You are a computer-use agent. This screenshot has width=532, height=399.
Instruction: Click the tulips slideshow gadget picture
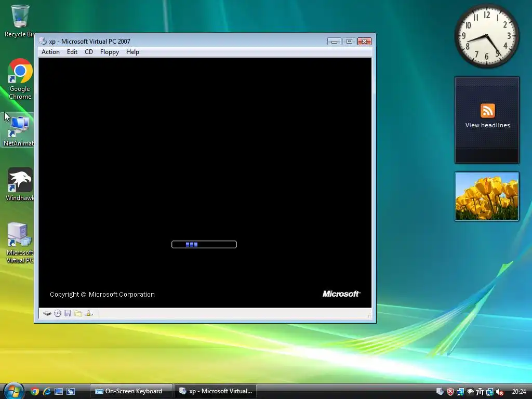tap(487, 196)
